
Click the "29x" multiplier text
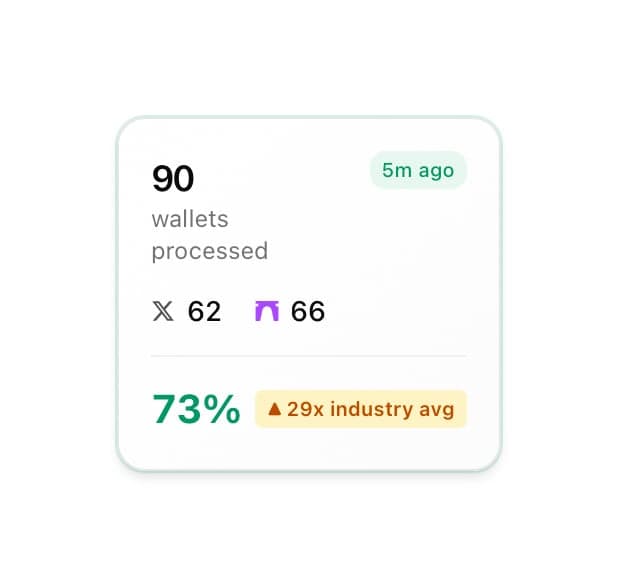tap(300, 409)
